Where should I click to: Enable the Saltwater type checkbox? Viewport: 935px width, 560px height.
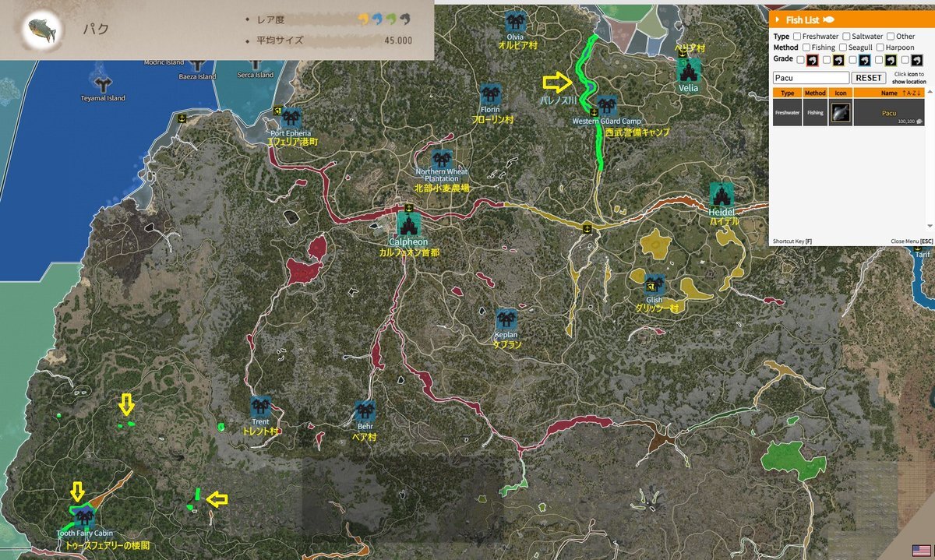[x=846, y=37]
